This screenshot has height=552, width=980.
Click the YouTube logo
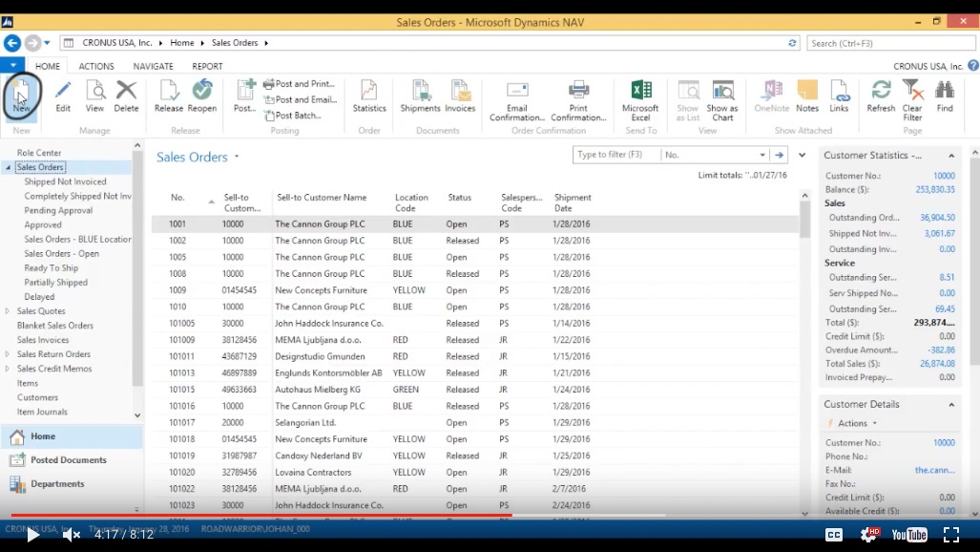coord(909,535)
